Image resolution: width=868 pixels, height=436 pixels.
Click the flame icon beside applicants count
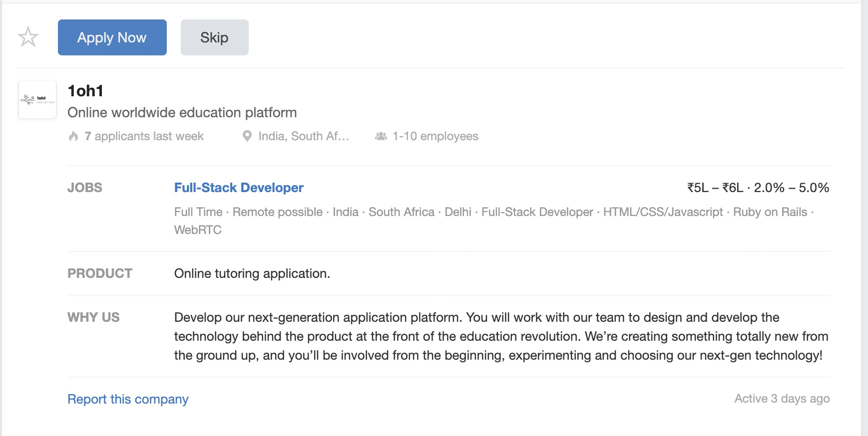click(x=73, y=136)
